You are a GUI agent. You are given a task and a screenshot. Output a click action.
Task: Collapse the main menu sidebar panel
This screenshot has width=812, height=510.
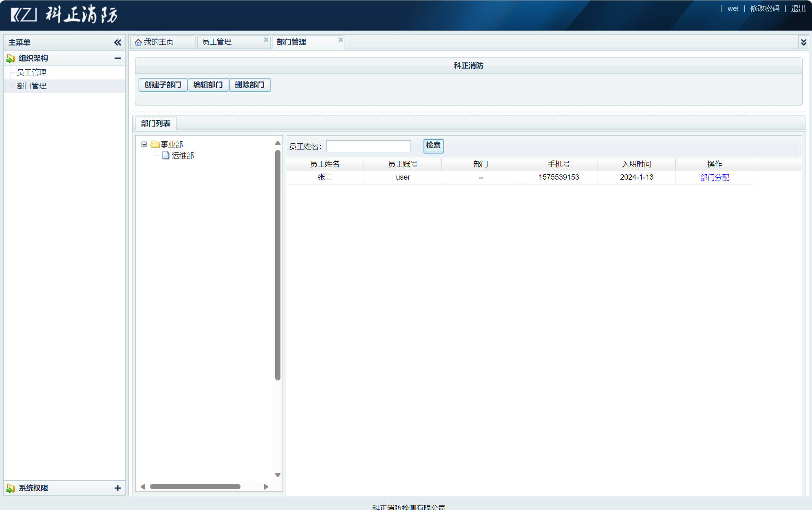tap(117, 42)
